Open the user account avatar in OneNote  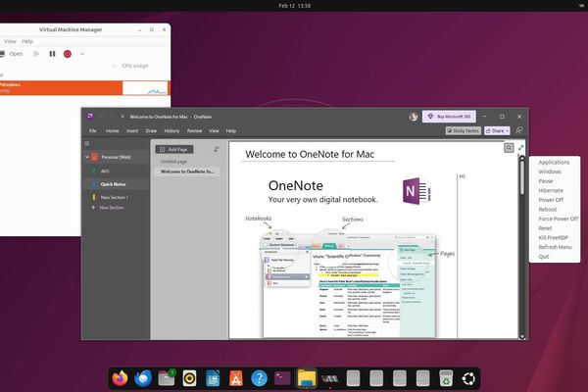(414, 117)
